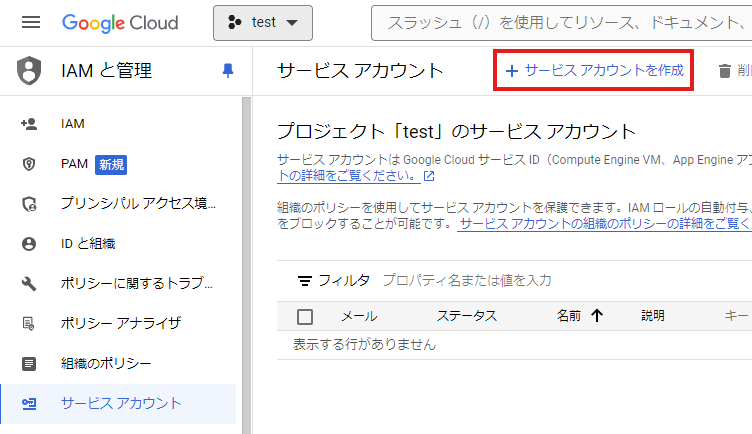Check the select-all checkbox in table header
This screenshot has height=434, width=752.
pyautogui.click(x=305, y=317)
